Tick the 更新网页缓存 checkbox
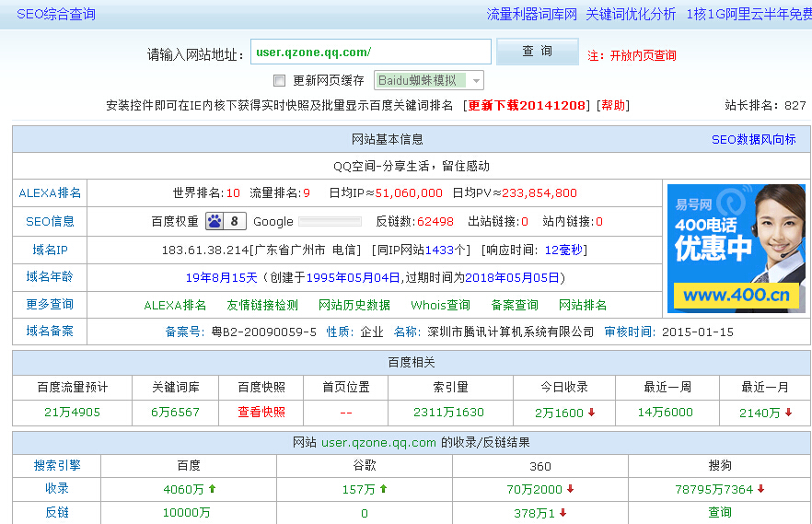The image size is (812, 524). pyautogui.click(x=279, y=80)
